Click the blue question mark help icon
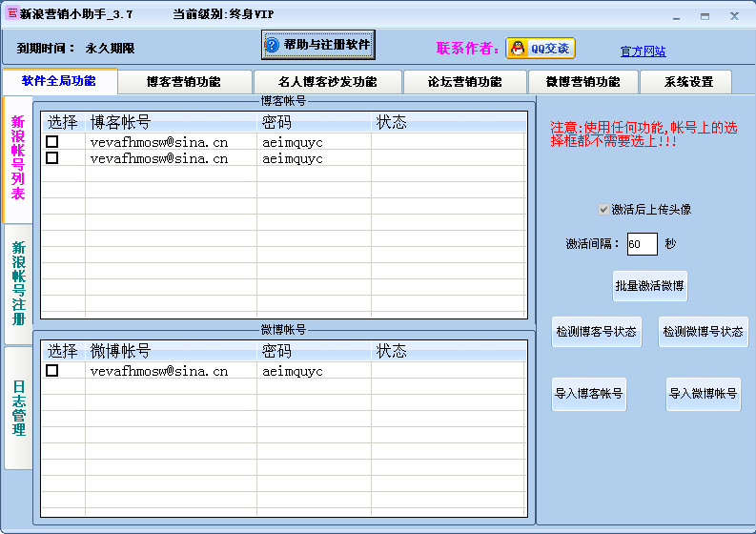Viewport: 756px width, 534px height. coord(272,45)
